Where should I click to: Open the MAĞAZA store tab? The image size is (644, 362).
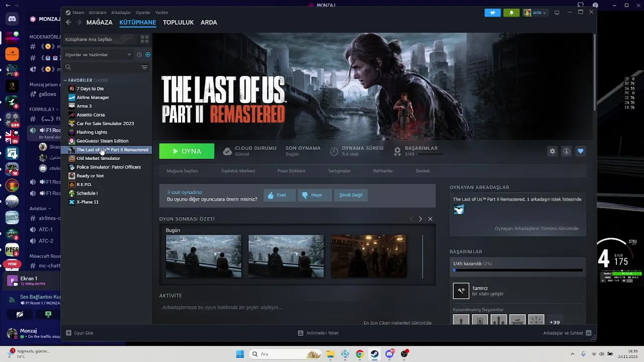coord(100,23)
